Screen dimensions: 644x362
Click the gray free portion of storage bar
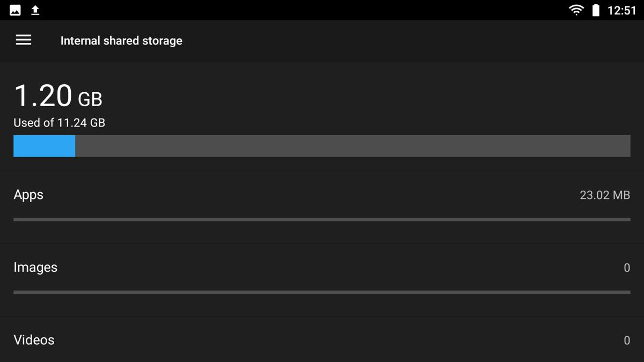point(353,146)
